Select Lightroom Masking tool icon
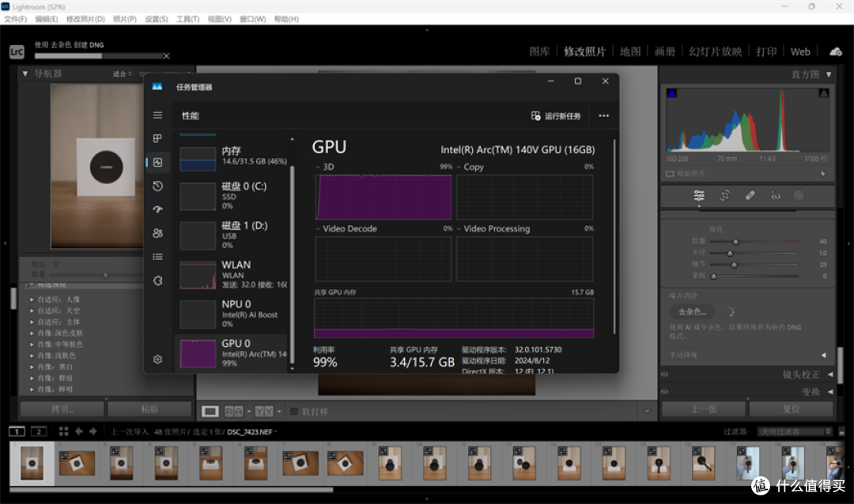854x504 pixels. pyautogui.click(x=799, y=195)
